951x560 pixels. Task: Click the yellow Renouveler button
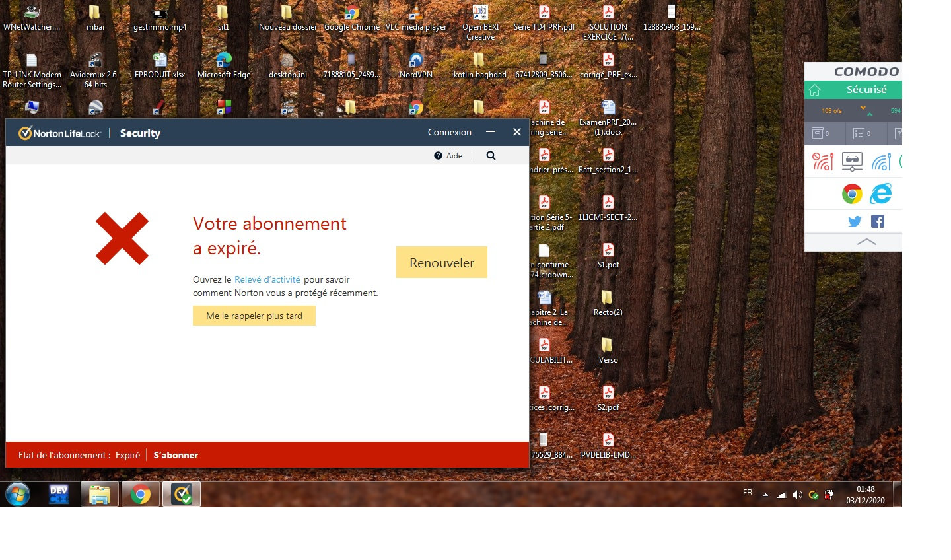[x=442, y=262]
